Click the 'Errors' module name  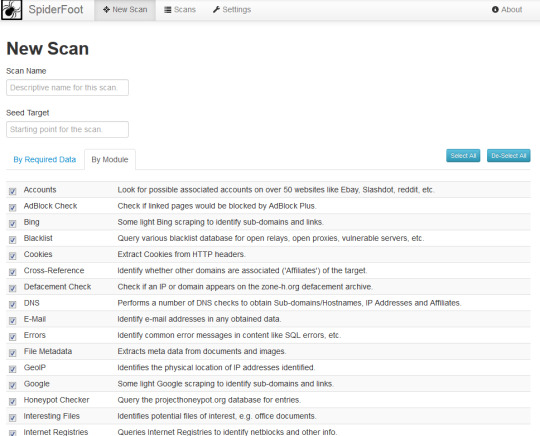point(35,335)
